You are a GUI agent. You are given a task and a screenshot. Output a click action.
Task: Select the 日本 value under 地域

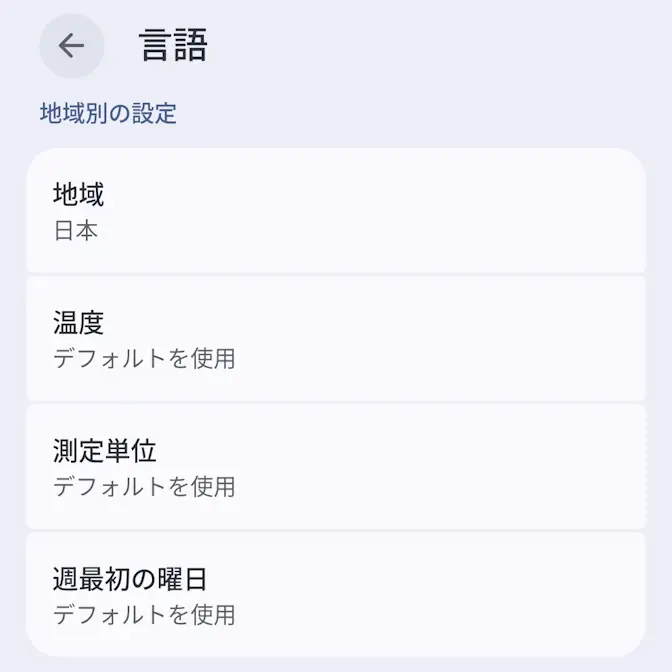click(x=75, y=230)
